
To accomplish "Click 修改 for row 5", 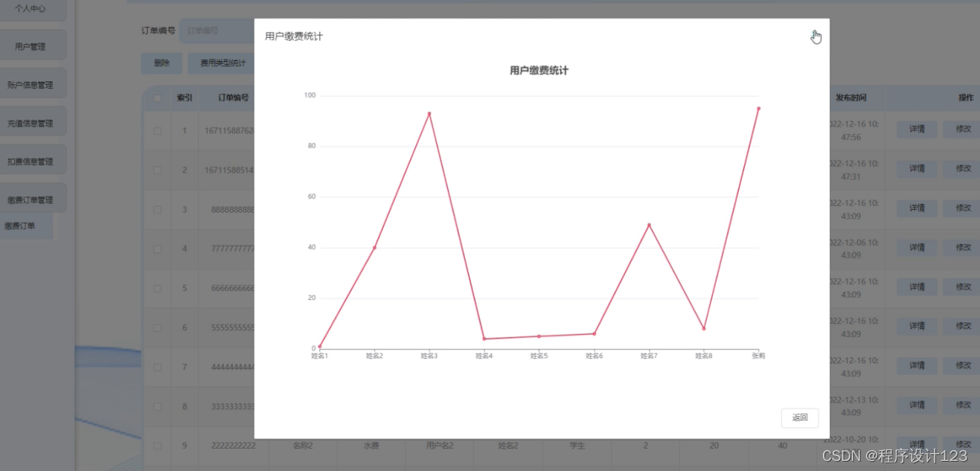I will click(961, 287).
